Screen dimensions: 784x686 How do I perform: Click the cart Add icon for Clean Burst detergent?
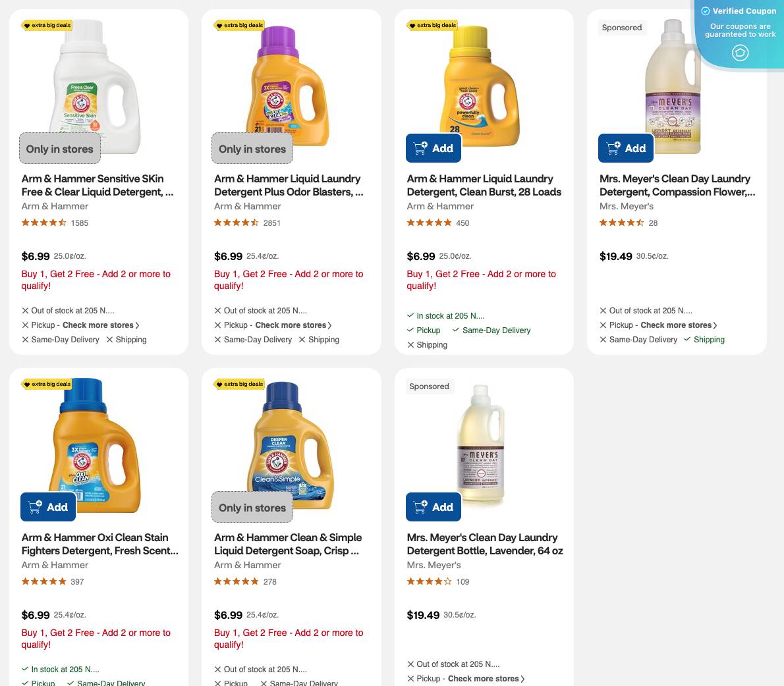[420, 148]
